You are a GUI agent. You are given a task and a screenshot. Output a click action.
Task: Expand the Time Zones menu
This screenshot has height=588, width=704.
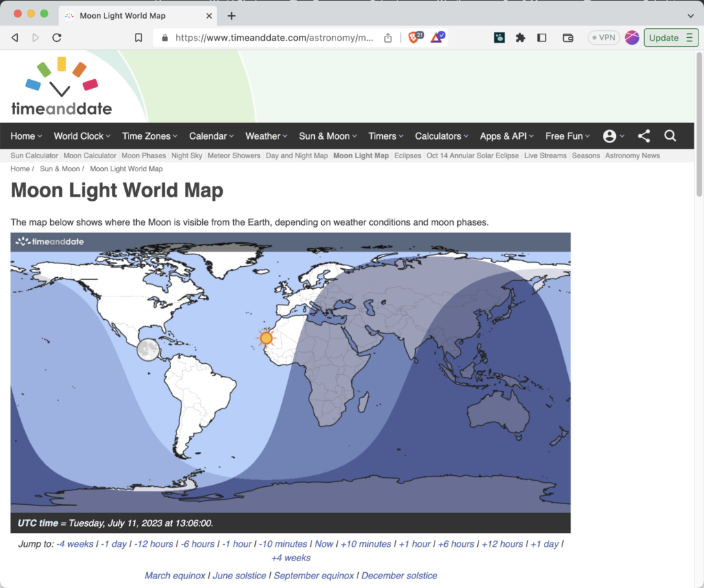(149, 135)
